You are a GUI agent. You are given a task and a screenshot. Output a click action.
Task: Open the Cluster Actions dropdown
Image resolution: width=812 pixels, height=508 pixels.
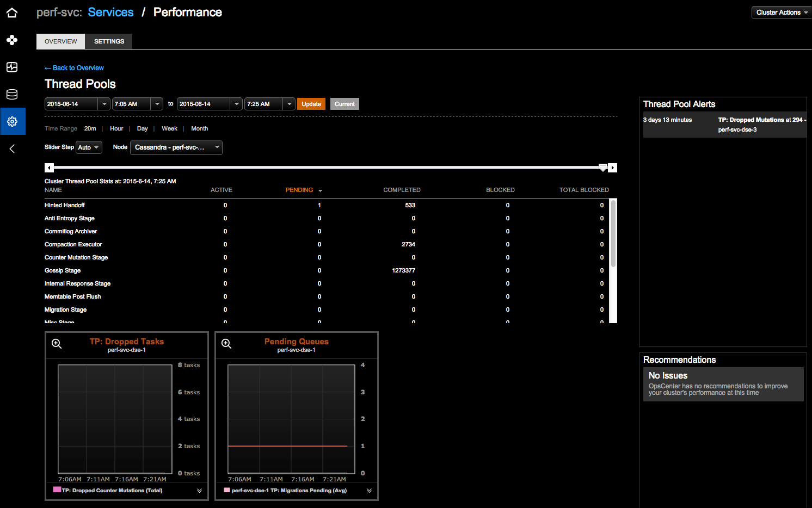(x=781, y=12)
